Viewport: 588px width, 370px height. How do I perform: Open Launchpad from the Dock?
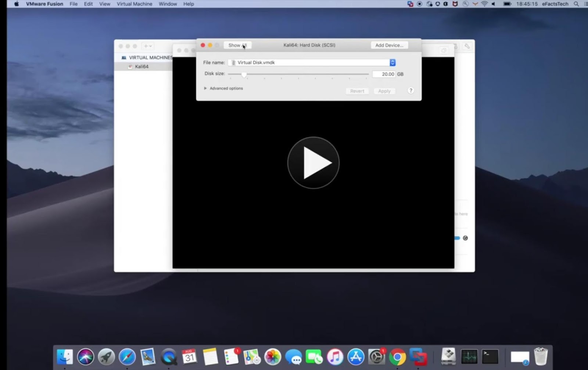(x=107, y=357)
